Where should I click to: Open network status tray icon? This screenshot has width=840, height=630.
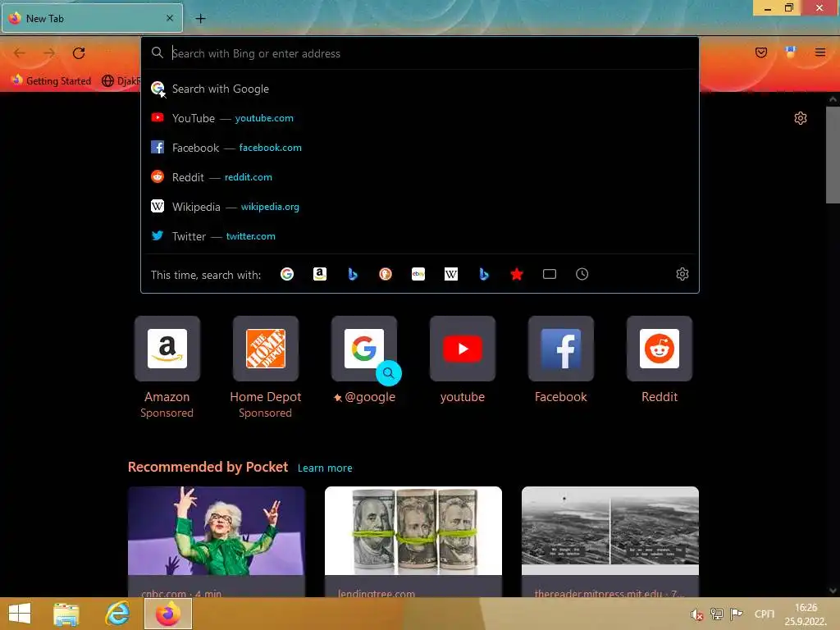pyautogui.click(x=717, y=614)
